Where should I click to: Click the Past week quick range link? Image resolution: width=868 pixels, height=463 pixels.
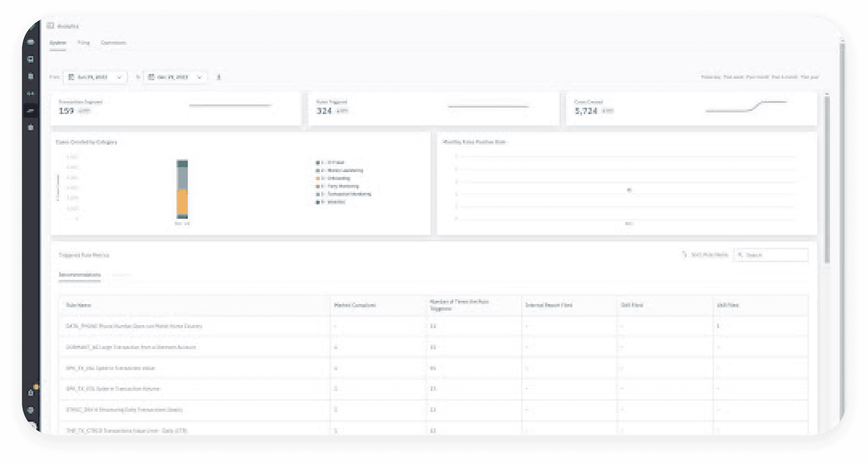(733, 77)
